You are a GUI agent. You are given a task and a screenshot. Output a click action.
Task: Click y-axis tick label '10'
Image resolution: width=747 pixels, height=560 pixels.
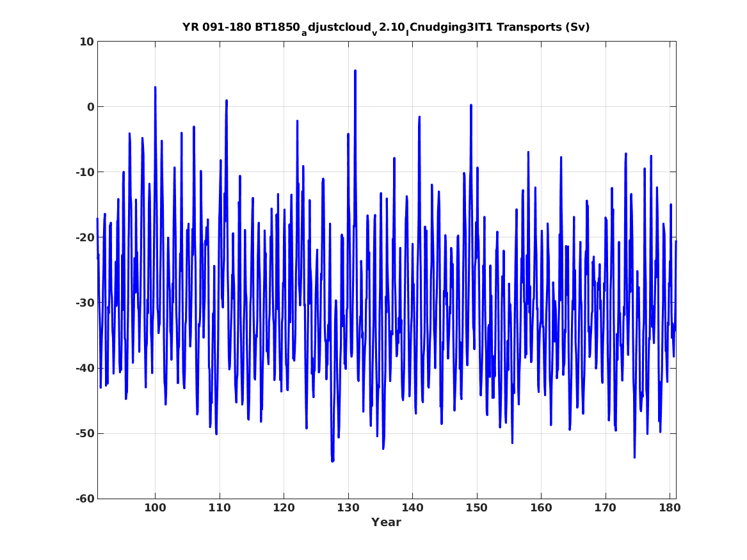[x=86, y=42]
